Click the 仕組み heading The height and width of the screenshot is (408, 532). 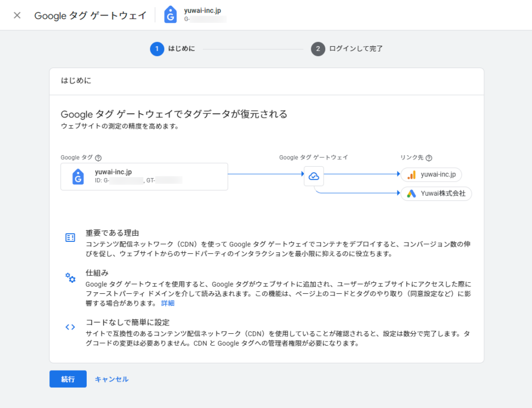(x=97, y=273)
